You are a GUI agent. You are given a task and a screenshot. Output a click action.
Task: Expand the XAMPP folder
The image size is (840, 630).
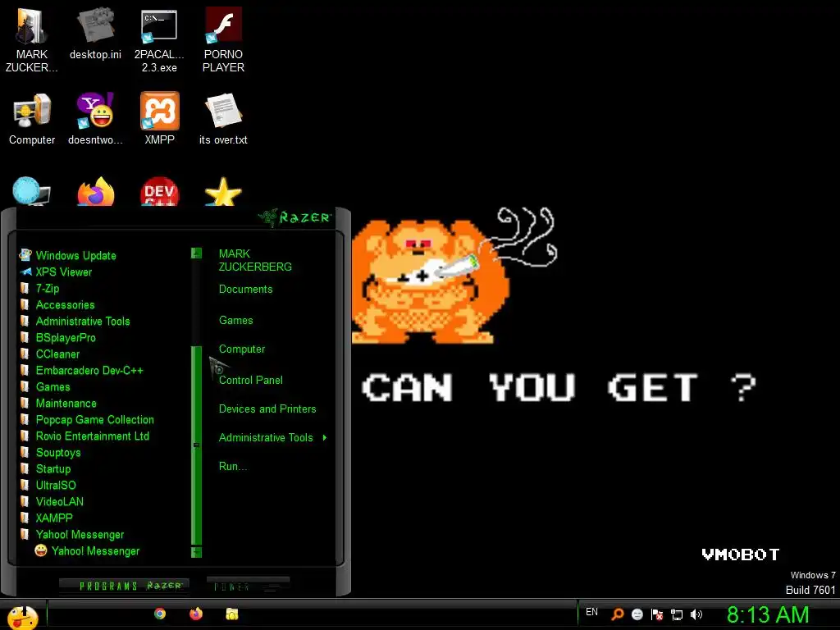(46, 518)
